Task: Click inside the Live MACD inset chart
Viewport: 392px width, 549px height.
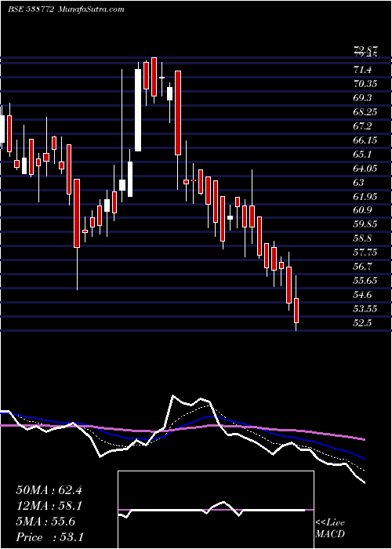Action: pos(216,510)
